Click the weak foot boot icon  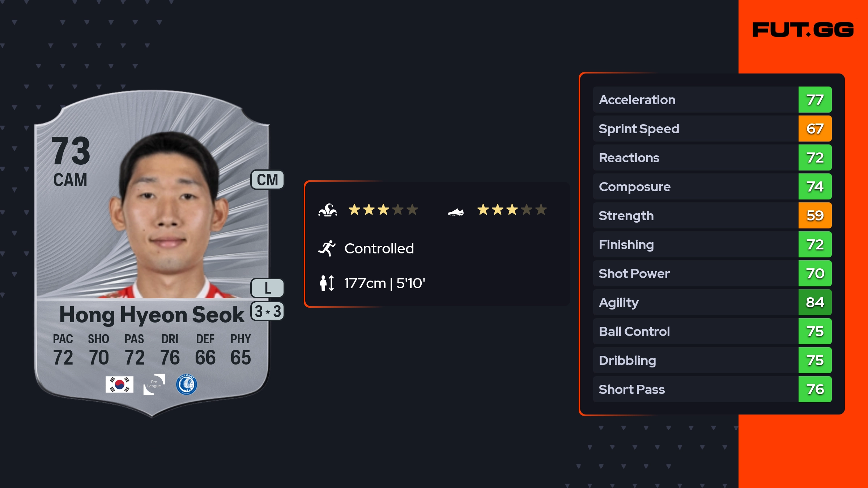click(456, 211)
